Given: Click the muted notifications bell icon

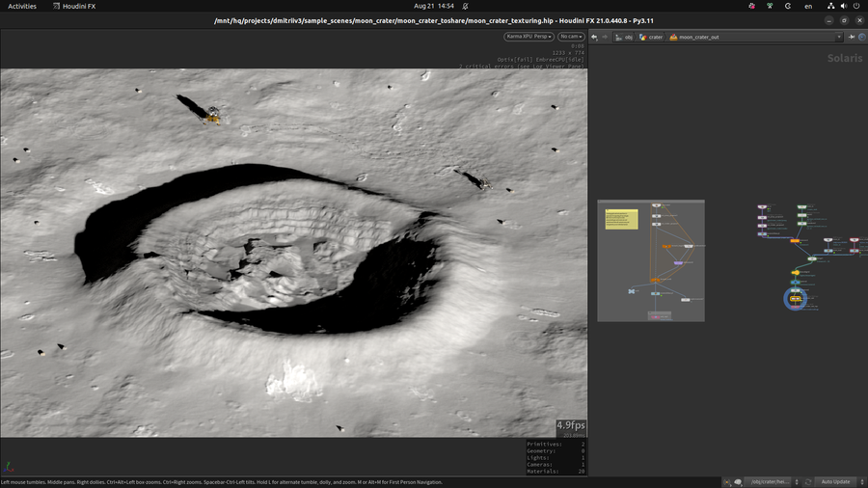Looking at the screenshot, I should click(465, 6).
